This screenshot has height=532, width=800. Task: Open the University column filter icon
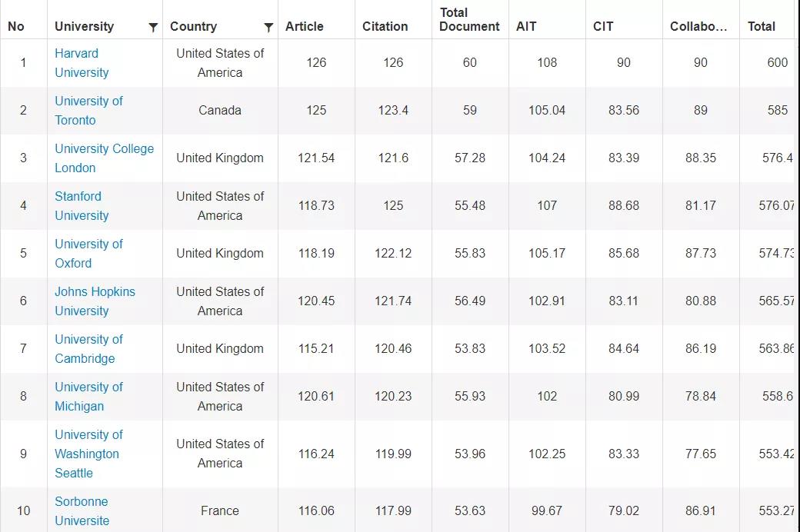tap(153, 27)
